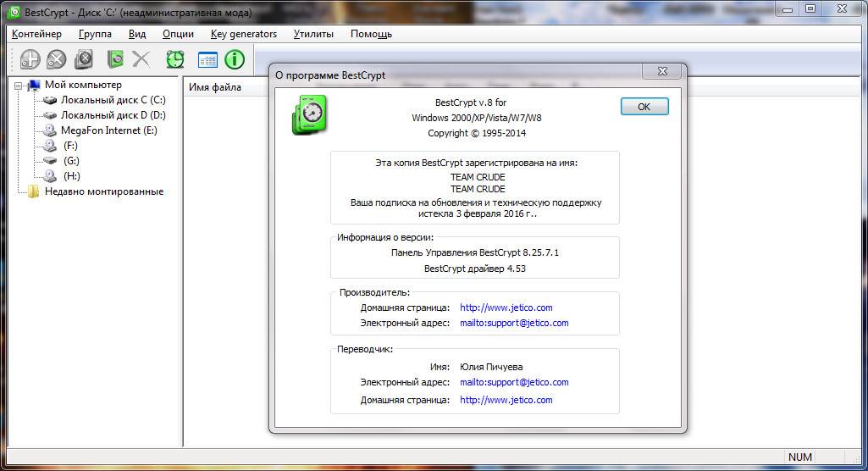Select the Мой компьютер tree label
Screen dimensions: 868x471
point(83,85)
